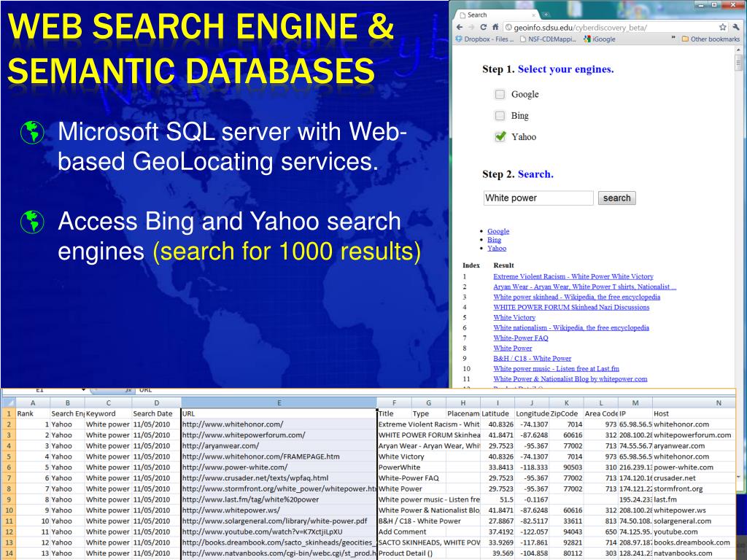Open result 1 Extreme Violent Racism link
Image resolution: width=747 pixels, height=560 pixels.
573,276
